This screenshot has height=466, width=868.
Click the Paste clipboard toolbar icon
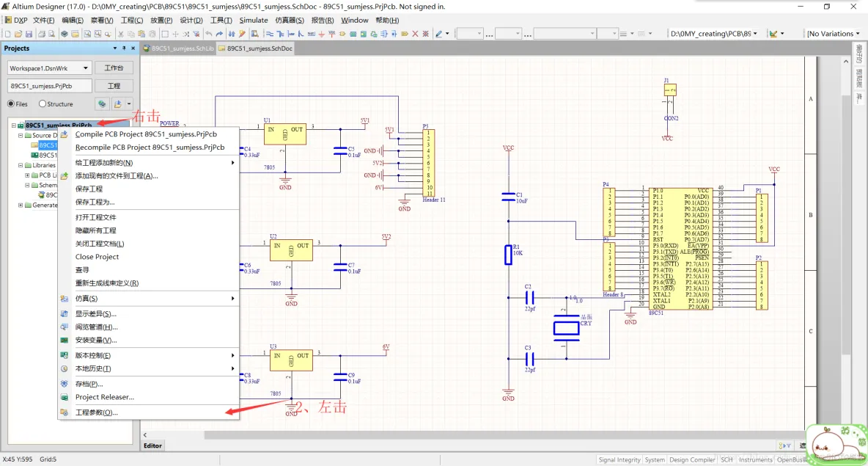141,34
